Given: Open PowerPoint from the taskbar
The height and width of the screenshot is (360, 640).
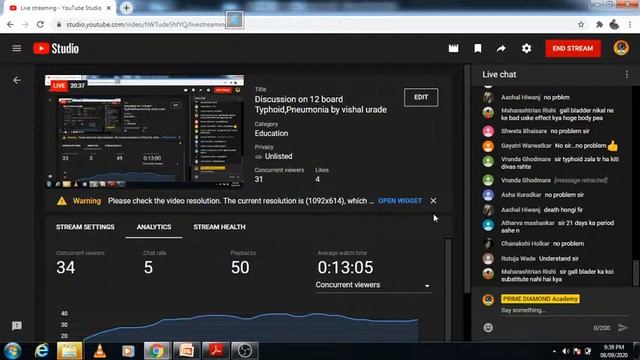Looking at the screenshot, I should coord(186,351).
